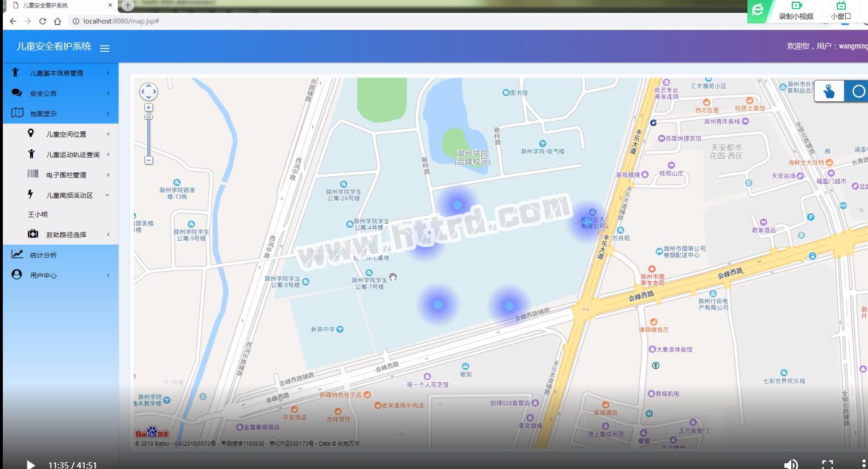
Task: Click the green browser e logo
Action: 758,10
